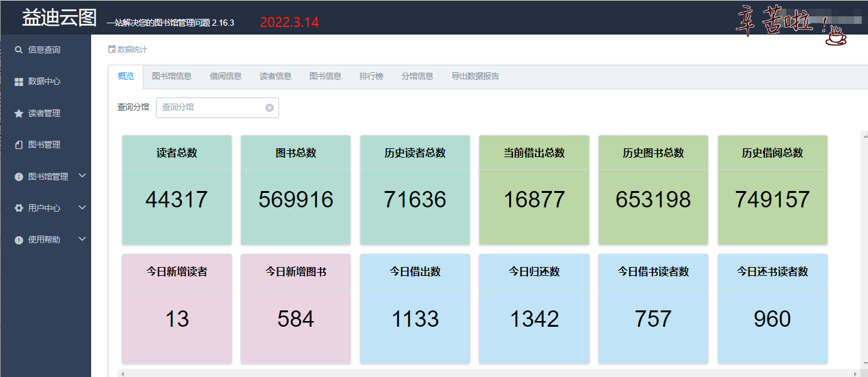Switch to the 图书馆信息 tab

click(172, 76)
